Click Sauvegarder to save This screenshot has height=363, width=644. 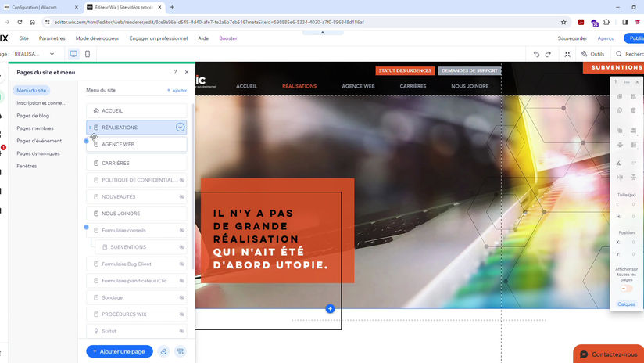(x=572, y=38)
